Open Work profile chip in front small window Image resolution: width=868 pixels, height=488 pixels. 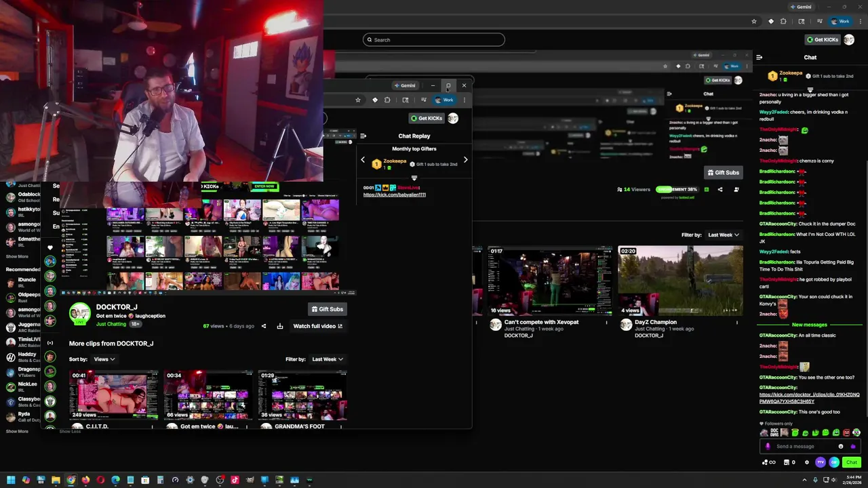point(445,100)
